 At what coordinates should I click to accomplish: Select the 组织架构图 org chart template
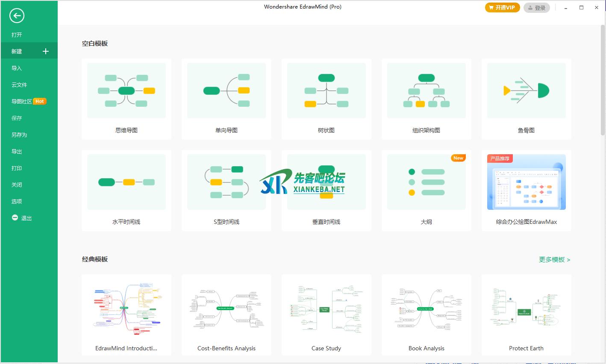pyautogui.click(x=426, y=91)
